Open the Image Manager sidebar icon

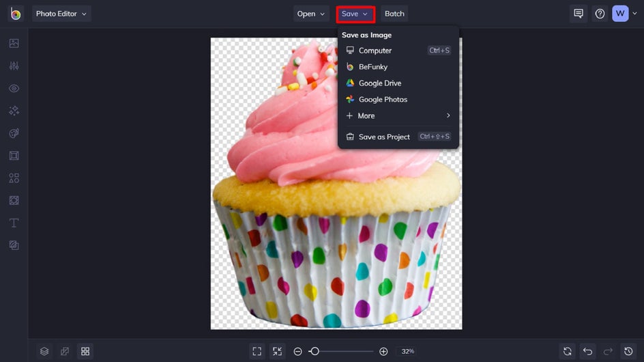coord(14,43)
